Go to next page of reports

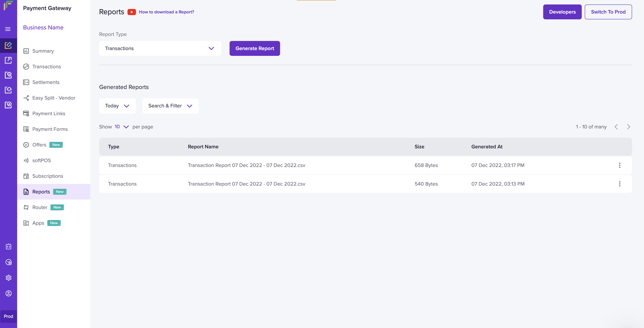[x=629, y=127]
